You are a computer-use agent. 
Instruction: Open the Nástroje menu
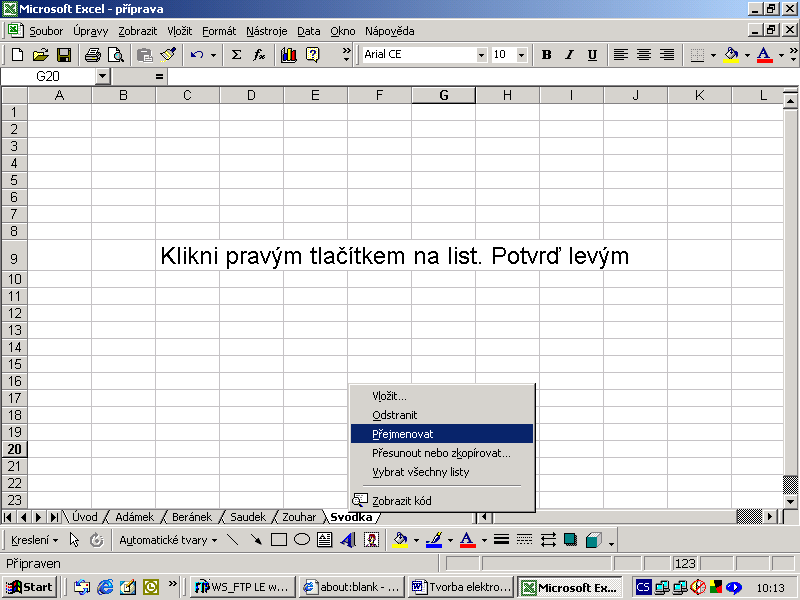coord(266,31)
